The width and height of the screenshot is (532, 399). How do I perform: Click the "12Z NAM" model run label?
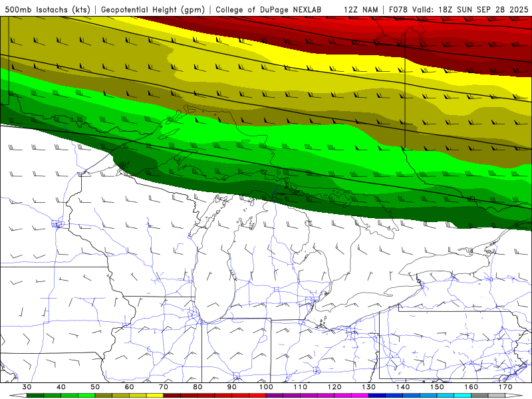pyautogui.click(x=360, y=9)
